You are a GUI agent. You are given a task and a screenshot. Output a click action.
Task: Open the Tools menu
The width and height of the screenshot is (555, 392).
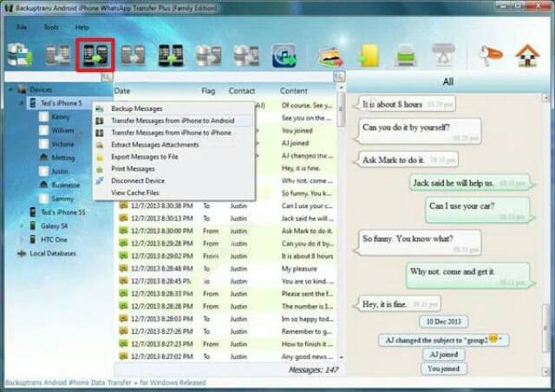coord(51,27)
